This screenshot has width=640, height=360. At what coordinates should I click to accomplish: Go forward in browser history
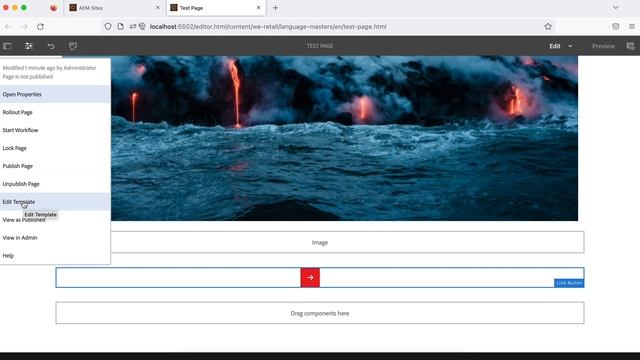click(24, 27)
